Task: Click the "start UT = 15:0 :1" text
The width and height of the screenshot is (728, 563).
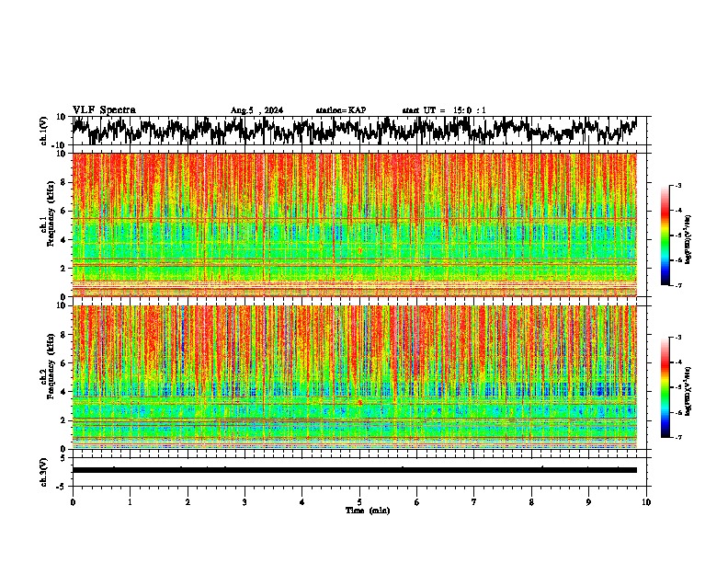Action: point(444,110)
